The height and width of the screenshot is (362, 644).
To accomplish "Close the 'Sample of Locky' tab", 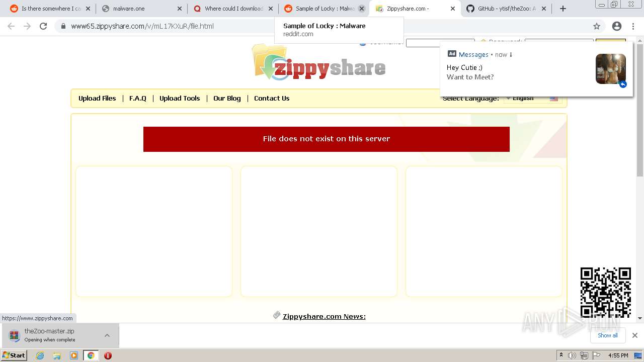I will coord(362,9).
